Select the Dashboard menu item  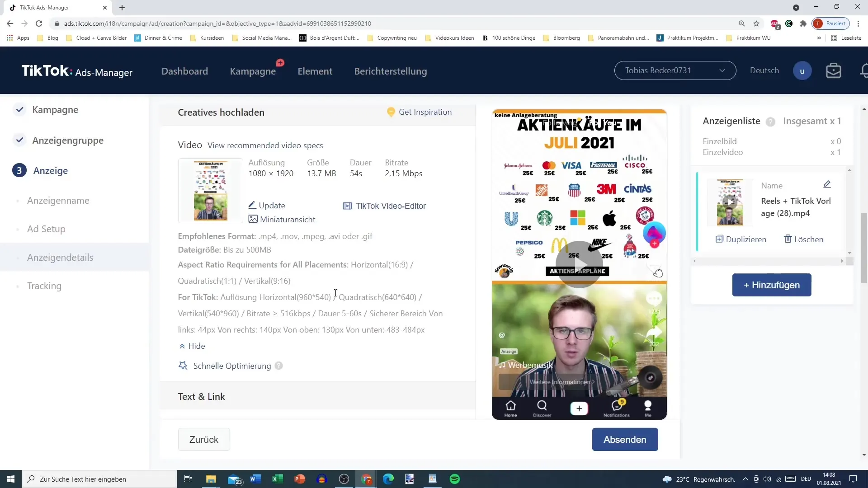tap(185, 71)
